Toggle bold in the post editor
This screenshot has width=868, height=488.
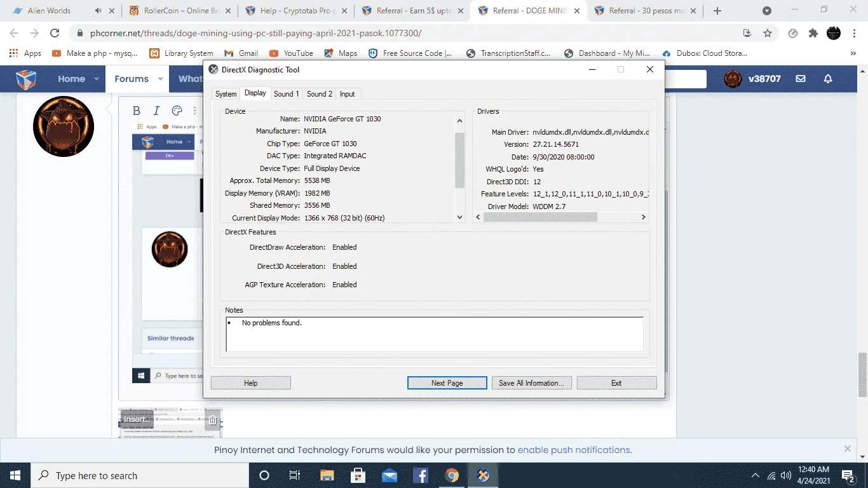[x=136, y=111]
